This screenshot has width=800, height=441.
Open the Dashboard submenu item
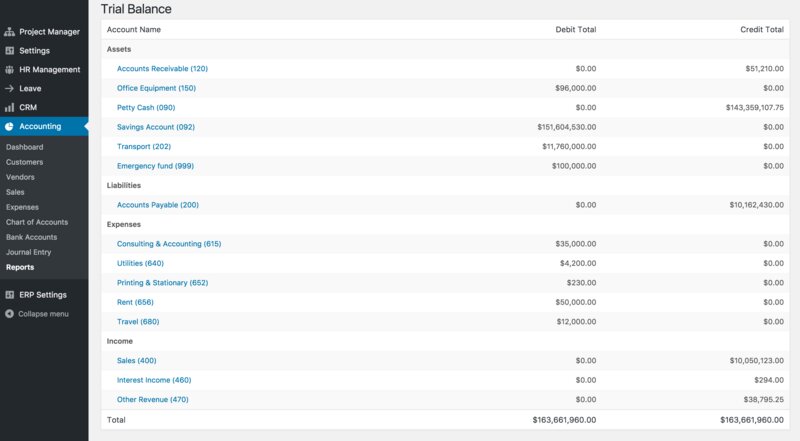pos(24,147)
